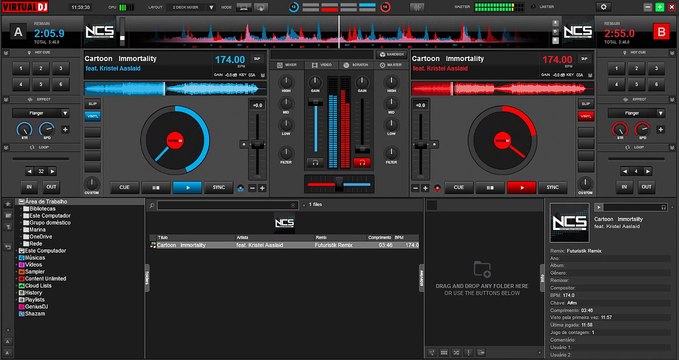Select Cartoon Immortality track row
This screenshot has height=360, width=679.
tap(285, 245)
